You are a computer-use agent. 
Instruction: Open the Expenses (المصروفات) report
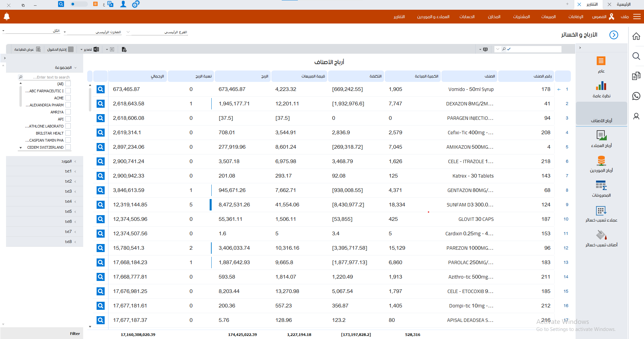pos(601,189)
